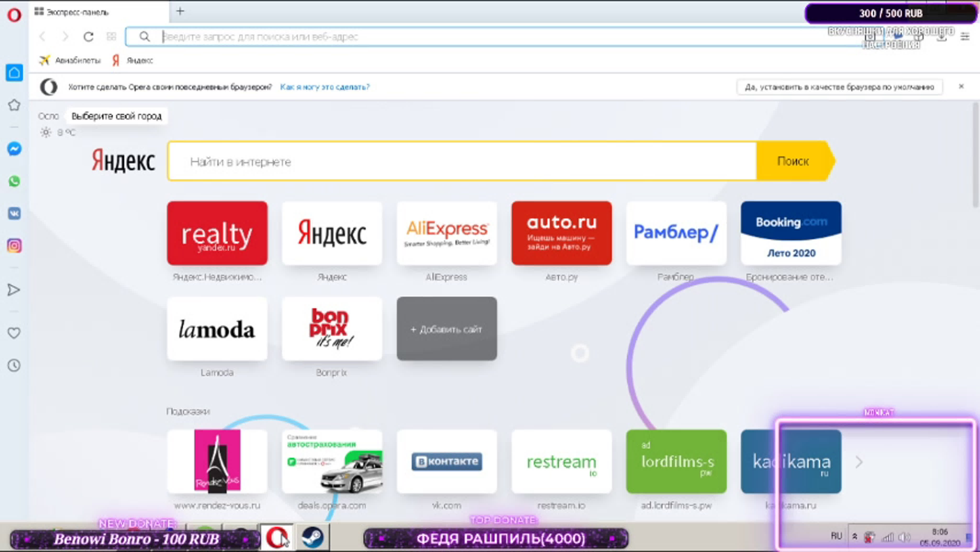
Task: Open the Bonprix tile
Action: [x=332, y=329]
